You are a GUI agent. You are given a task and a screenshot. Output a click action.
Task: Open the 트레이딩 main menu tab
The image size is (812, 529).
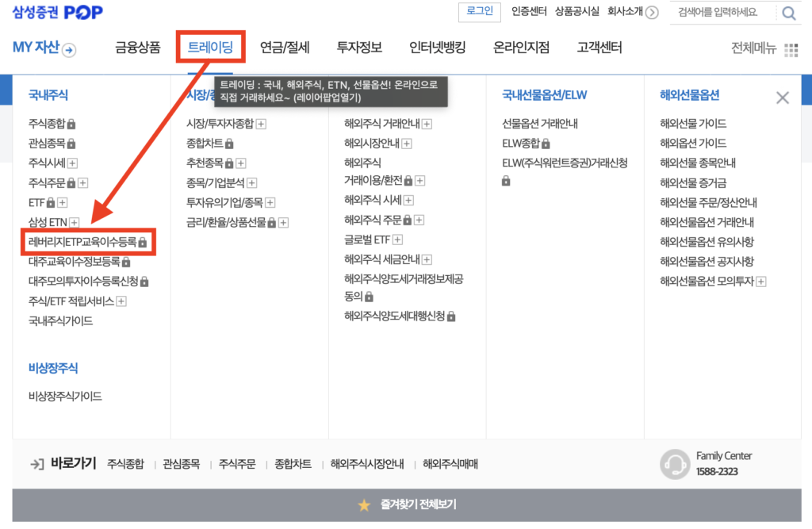click(x=210, y=48)
